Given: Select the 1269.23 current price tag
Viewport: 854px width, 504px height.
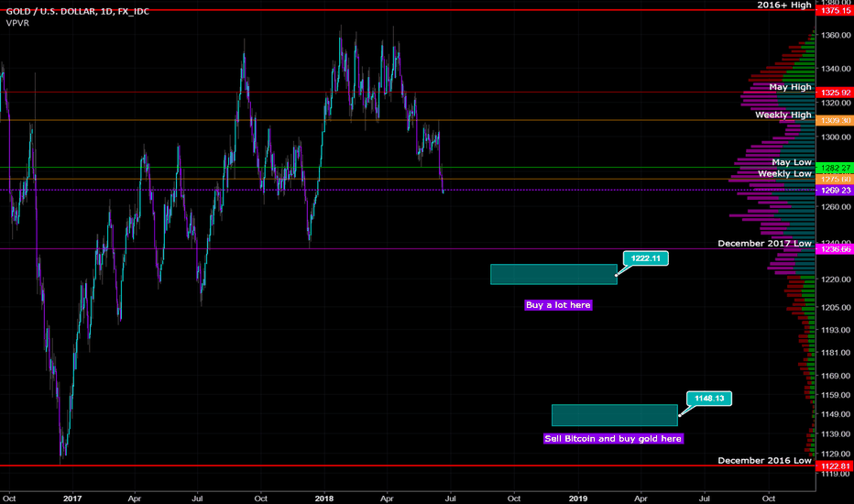Looking at the screenshot, I should tap(835, 191).
